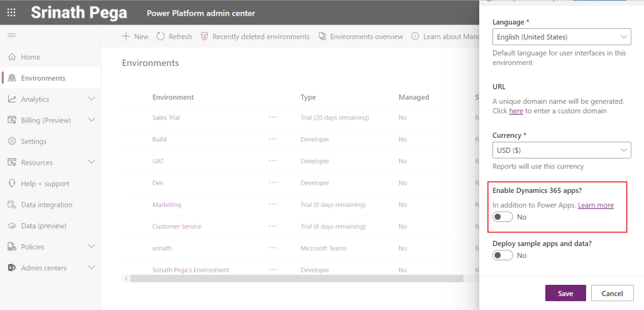Collapse the left navigation hamburger menu
This screenshot has height=310, width=644.
[11, 36]
